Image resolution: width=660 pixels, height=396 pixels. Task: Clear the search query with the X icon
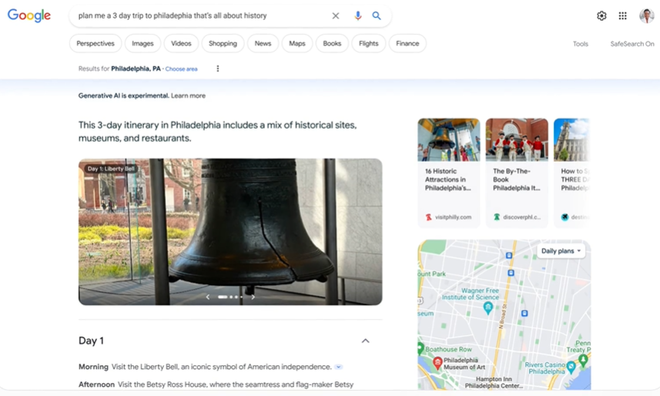pyautogui.click(x=335, y=16)
